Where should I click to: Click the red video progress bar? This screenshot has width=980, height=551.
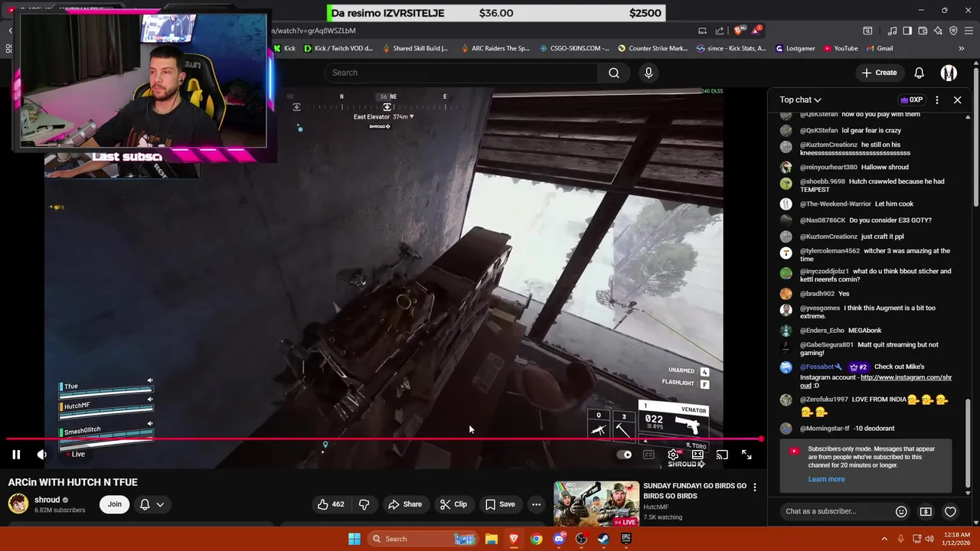point(384,439)
